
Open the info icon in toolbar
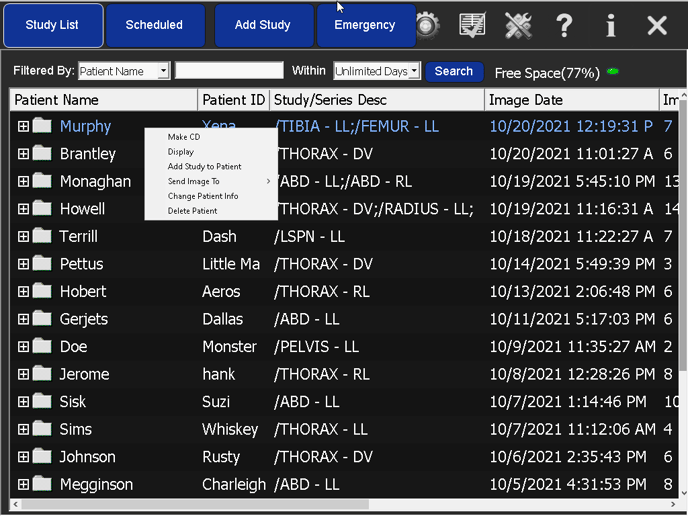pyautogui.click(x=610, y=25)
